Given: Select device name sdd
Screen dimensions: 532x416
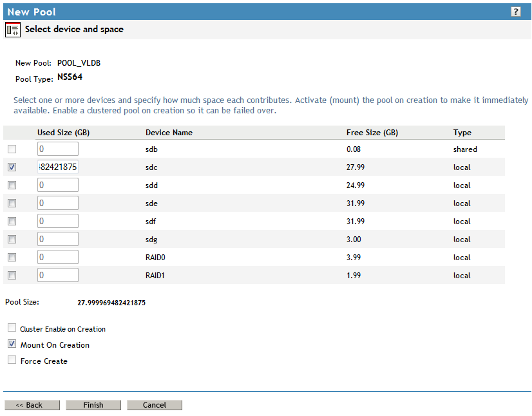Looking at the screenshot, I should point(151,185).
